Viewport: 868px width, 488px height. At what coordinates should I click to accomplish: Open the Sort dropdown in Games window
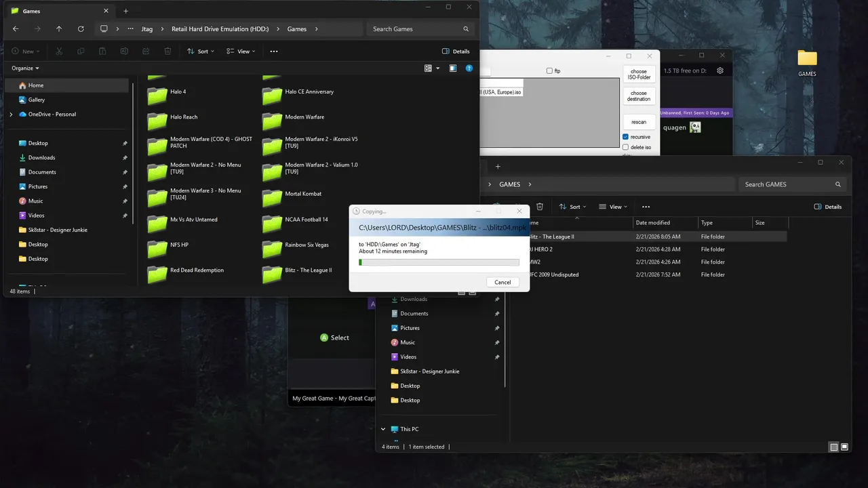pyautogui.click(x=201, y=52)
